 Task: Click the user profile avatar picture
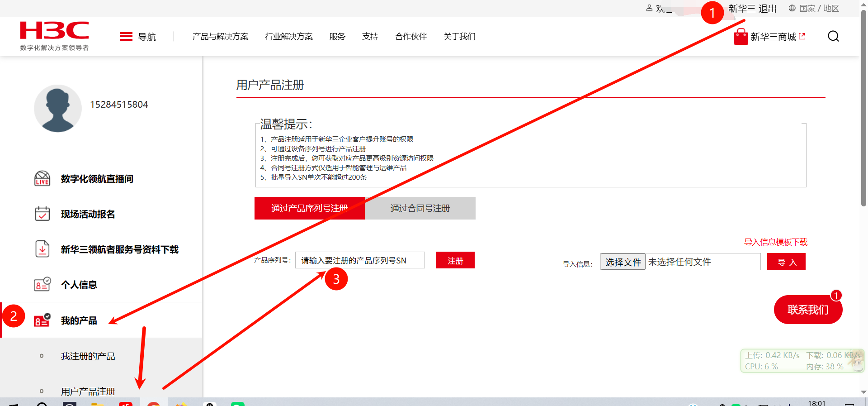tap(58, 109)
